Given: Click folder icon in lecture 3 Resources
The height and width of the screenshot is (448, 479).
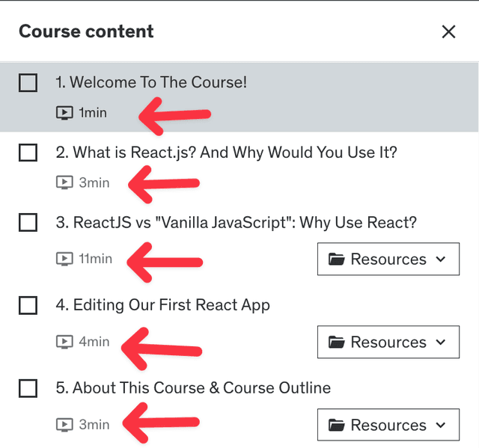Looking at the screenshot, I should coord(337,260).
